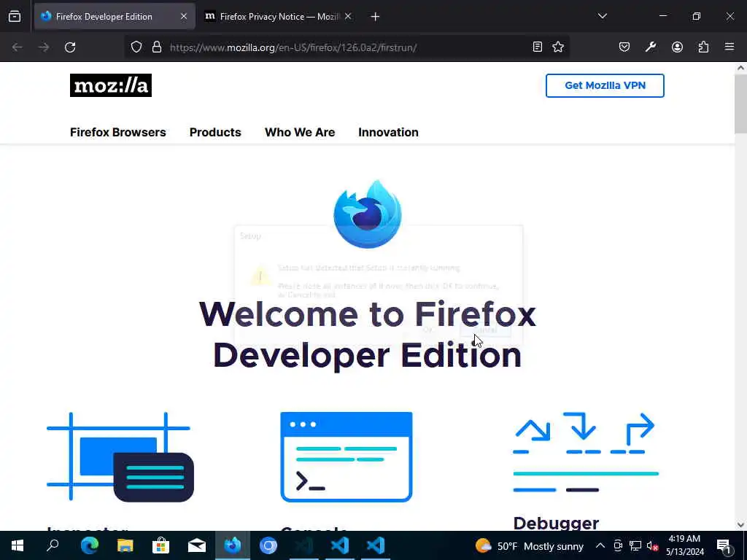Click the Console feature illustration
The image size is (747, 560).
tap(347, 456)
